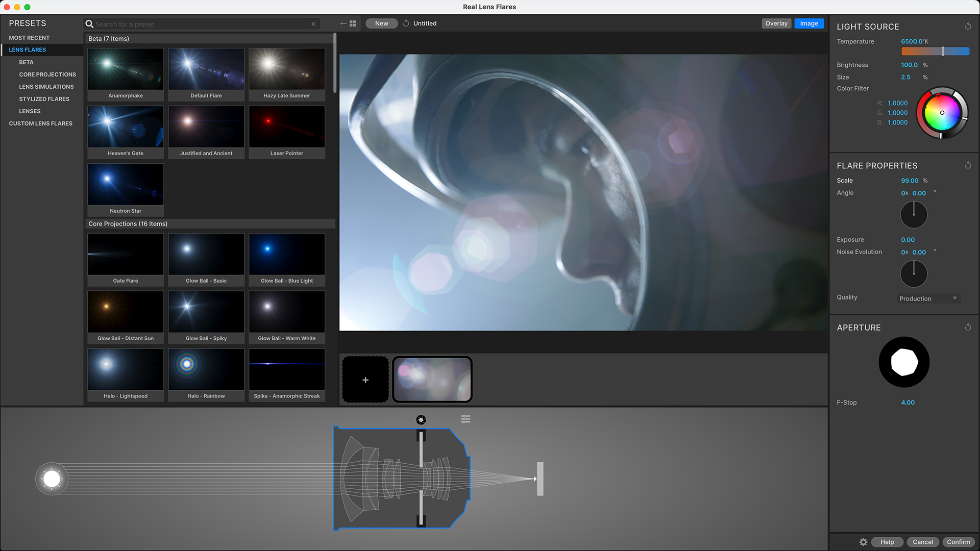Open the gear settings icon
The width and height of the screenshot is (980, 551).
(863, 542)
